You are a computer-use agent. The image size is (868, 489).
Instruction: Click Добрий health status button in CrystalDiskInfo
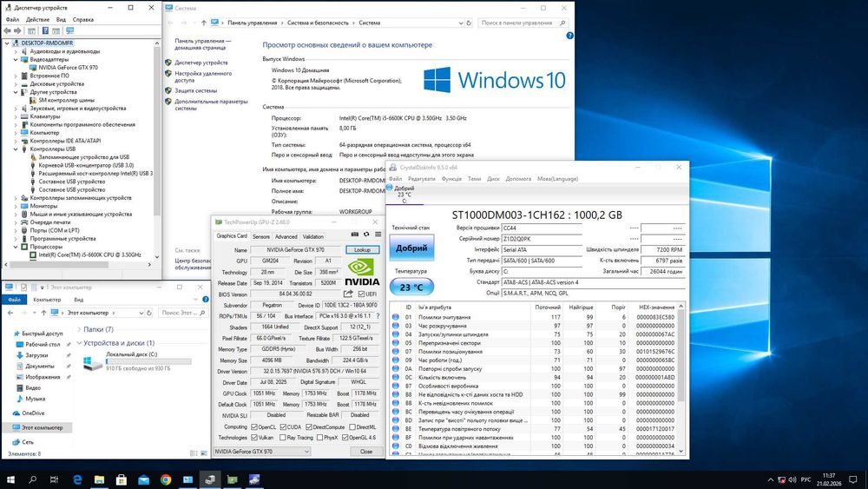click(411, 248)
